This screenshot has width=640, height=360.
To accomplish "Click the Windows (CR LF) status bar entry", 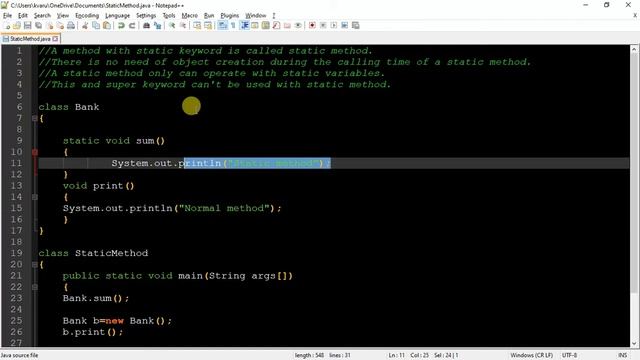I will [x=531, y=355].
